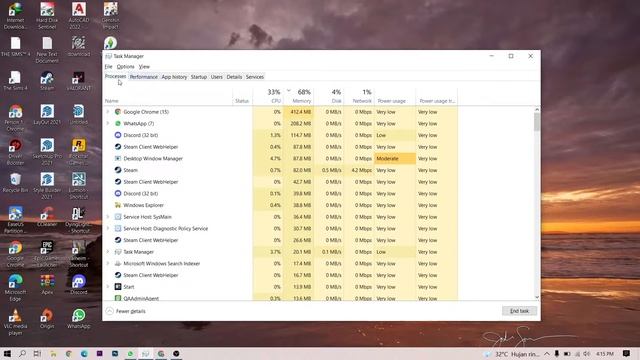Click process list scrollbar up arrow

[537, 109]
